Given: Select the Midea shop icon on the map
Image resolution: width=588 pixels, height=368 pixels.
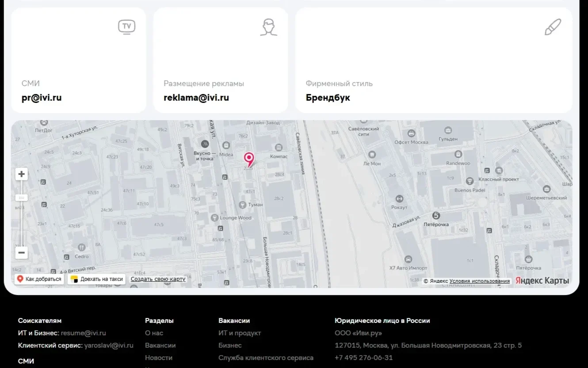Looking at the screenshot, I should [226, 145].
